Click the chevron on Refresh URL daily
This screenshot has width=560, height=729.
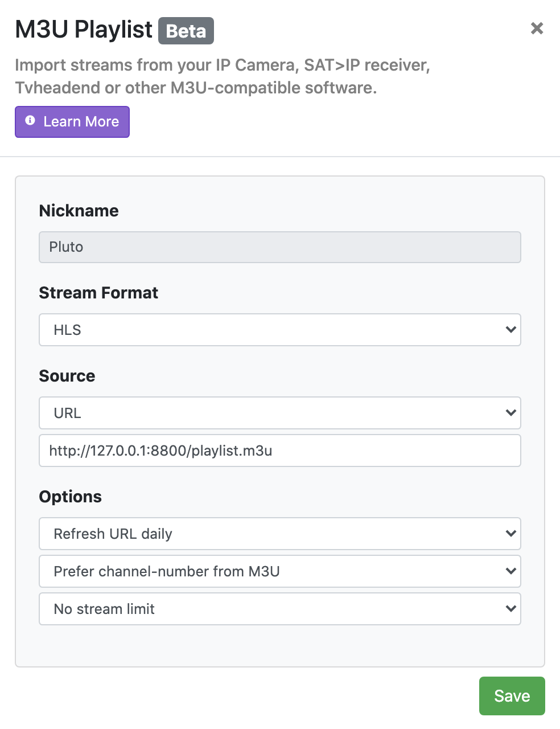click(510, 534)
